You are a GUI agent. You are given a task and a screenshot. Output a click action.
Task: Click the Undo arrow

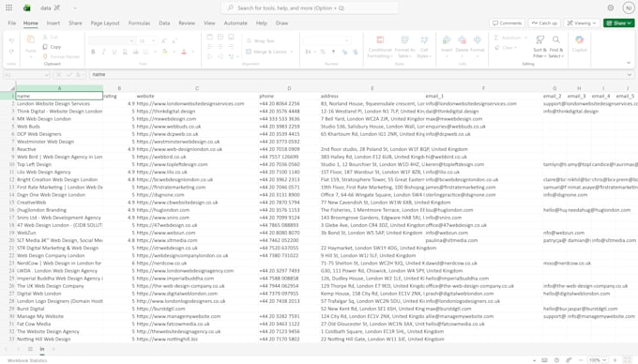tap(11, 40)
